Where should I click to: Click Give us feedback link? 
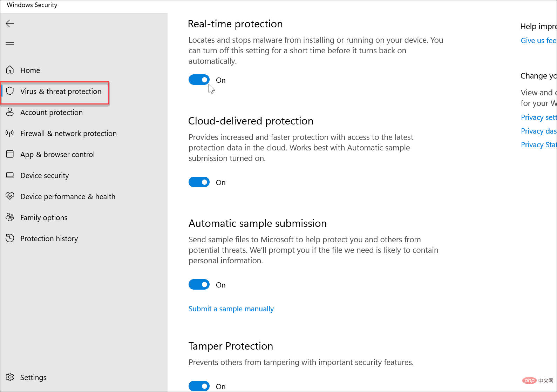pos(538,41)
